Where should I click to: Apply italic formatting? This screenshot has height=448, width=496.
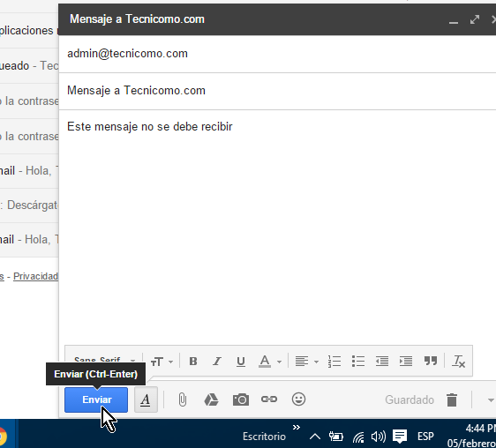click(x=217, y=361)
